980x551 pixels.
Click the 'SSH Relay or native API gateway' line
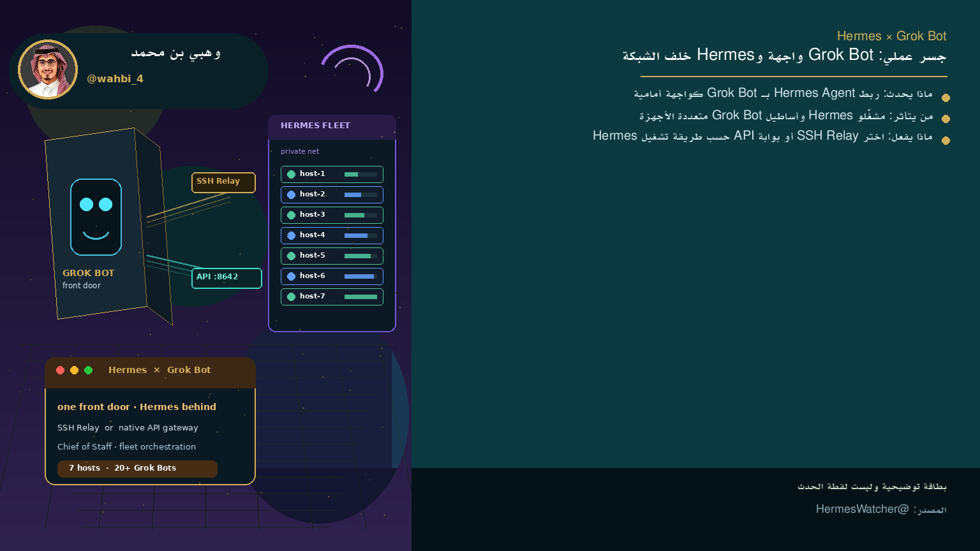pyautogui.click(x=128, y=428)
